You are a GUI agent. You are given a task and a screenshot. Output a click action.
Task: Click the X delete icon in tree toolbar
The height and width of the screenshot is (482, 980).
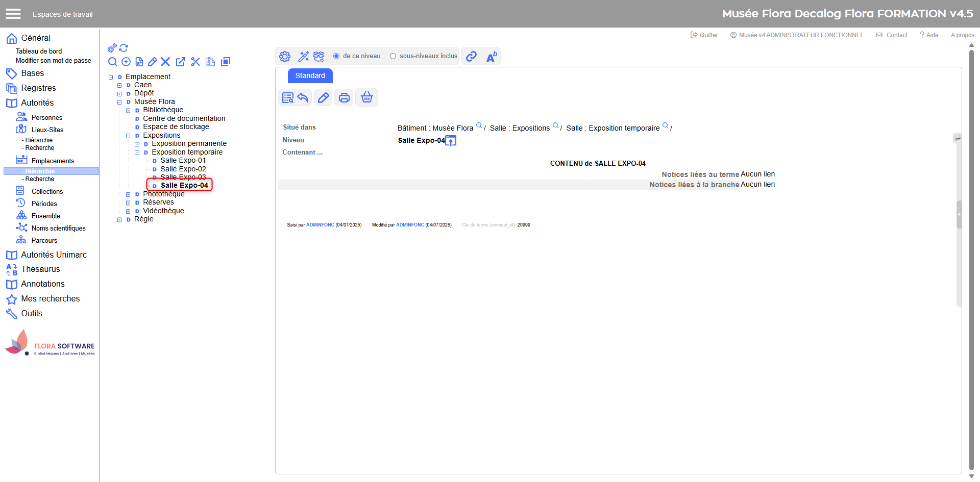(165, 62)
